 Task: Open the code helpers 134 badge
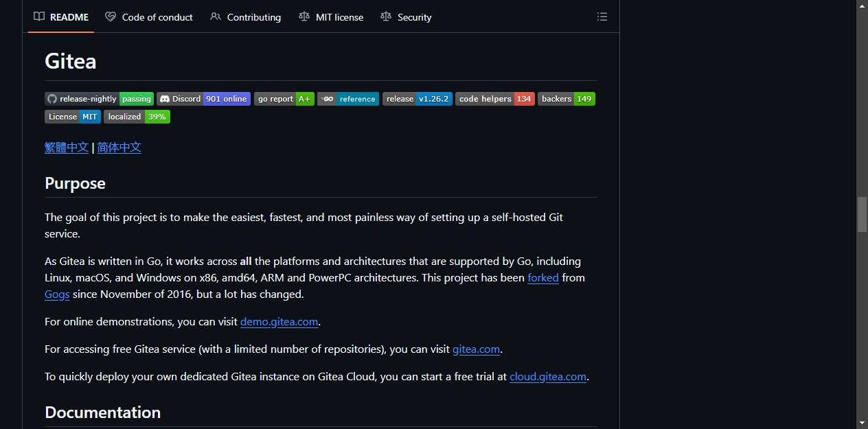point(495,99)
